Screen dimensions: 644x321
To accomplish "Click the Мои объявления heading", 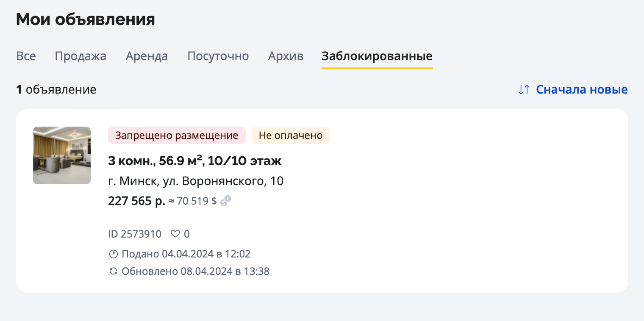I will pos(85,19).
